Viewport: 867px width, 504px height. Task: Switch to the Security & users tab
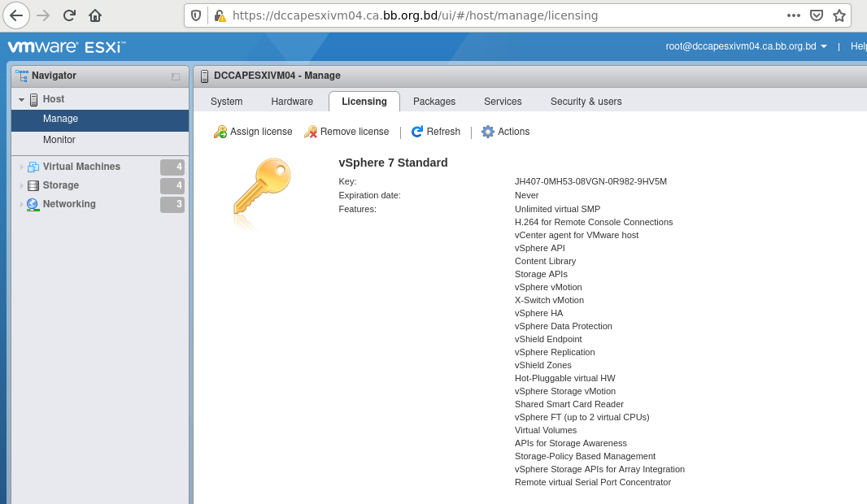(586, 102)
